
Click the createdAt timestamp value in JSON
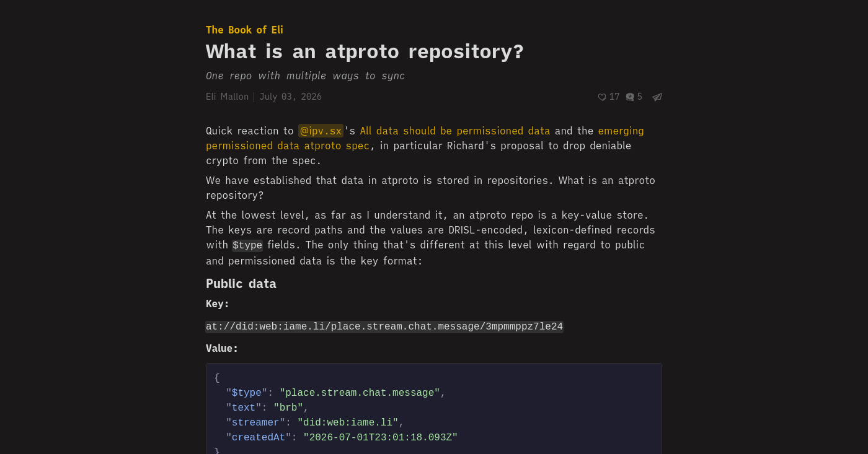(381, 437)
